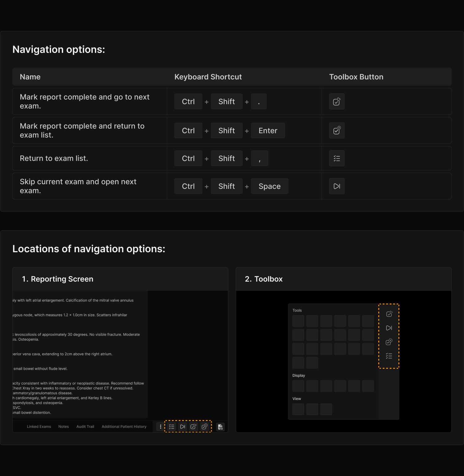The width and height of the screenshot is (464, 476).
Task: Click exam list icon in Reporting Screen bar
Action: click(x=172, y=427)
